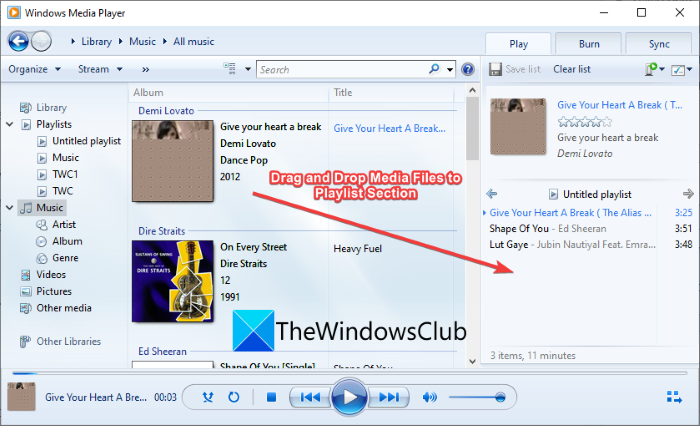Click the View options icon beside the search box

pos(229,69)
